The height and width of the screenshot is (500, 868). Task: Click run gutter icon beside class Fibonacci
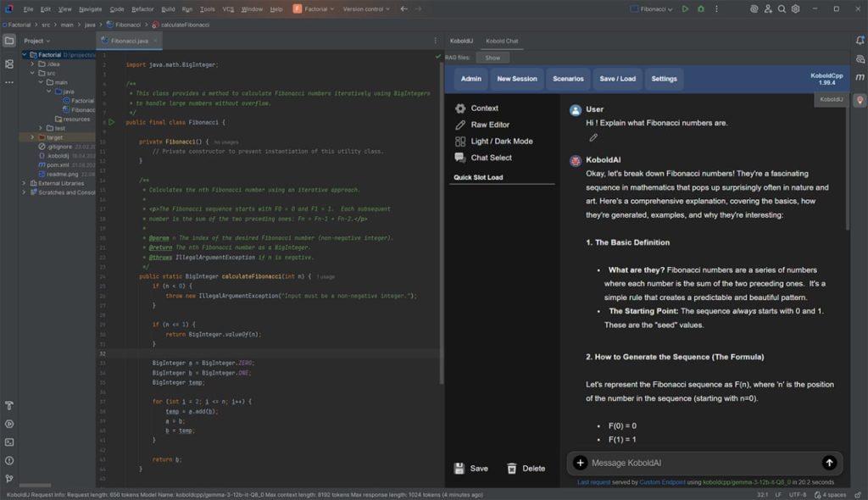(x=111, y=122)
